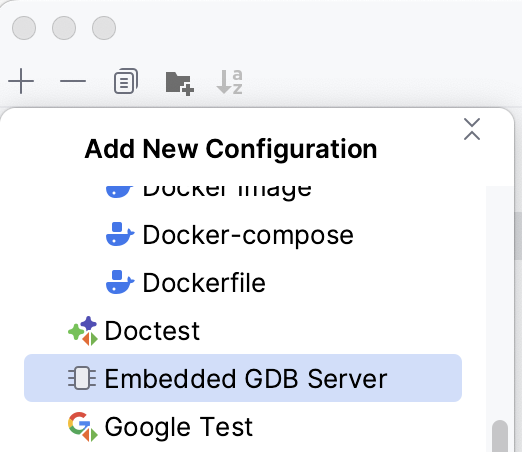The width and height of the screenshot is (522, 452).
Task: Click the configuration list scrollbar thumb
Action: click(500, 436)
